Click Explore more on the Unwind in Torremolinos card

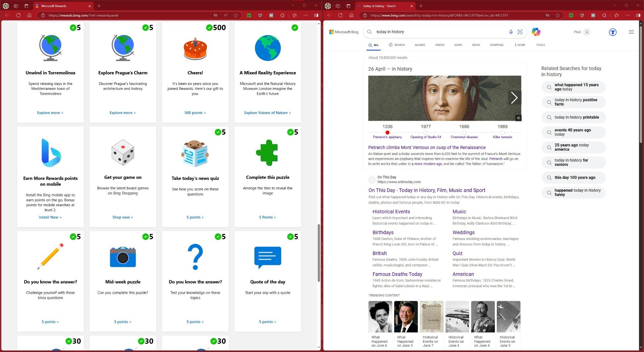pyautogui.click(x=50, y=113)
